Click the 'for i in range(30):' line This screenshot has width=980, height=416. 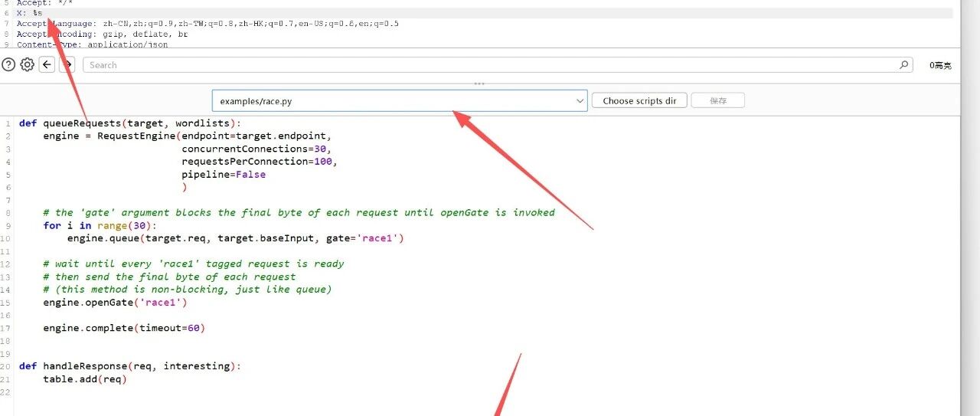click(100, 225)
